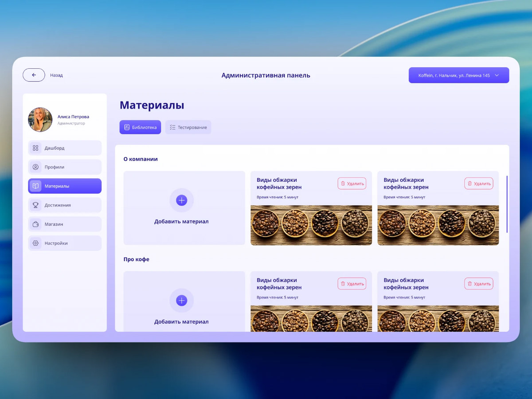Delete the first article in "Про кофе"
Screen dimensions: 532x399
[x=352, y=284]
